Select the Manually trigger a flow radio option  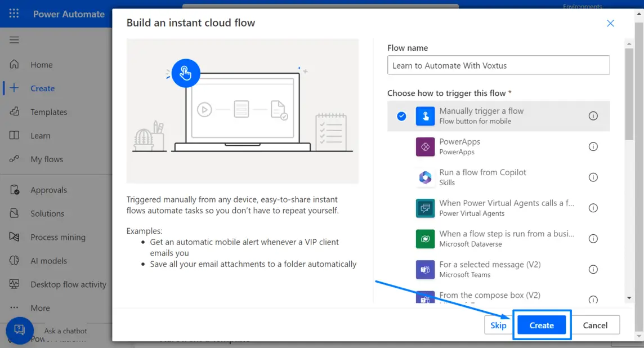coord(401,116)
